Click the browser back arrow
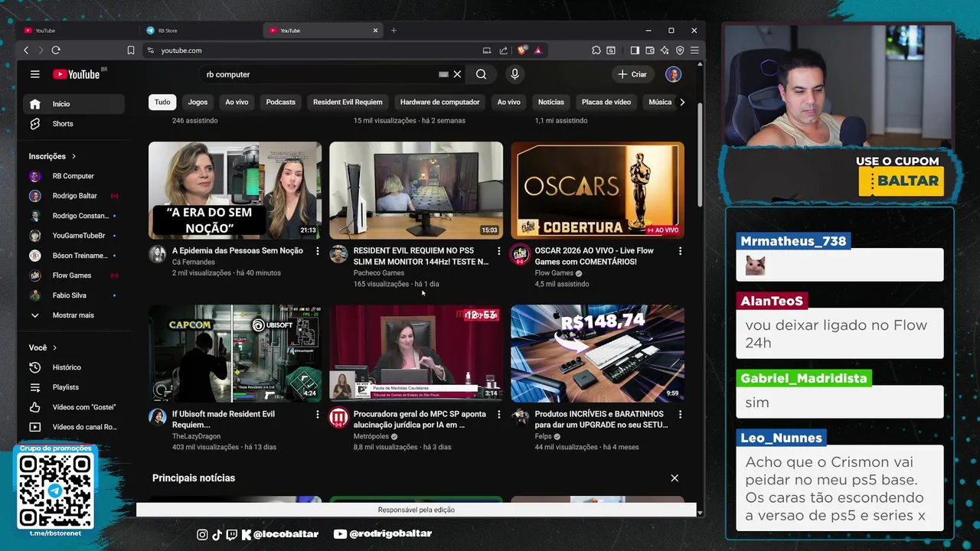980x551 pixels. [x=26, y=51]
